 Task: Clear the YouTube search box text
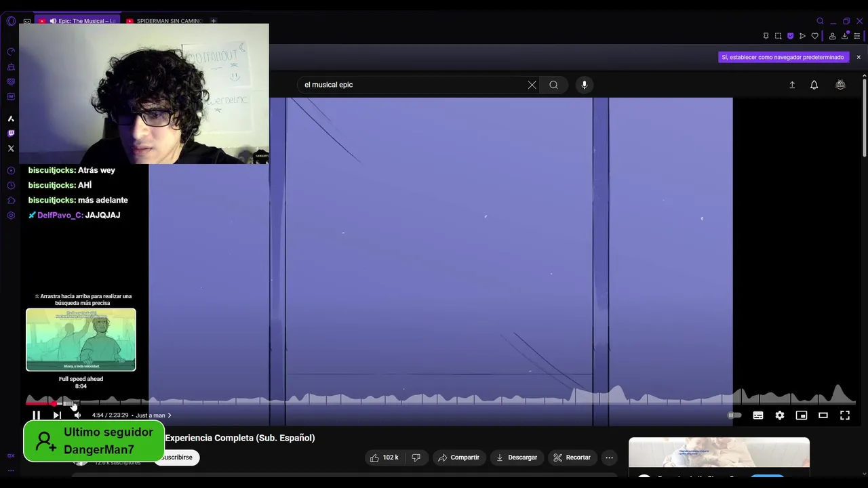[x=532, y=85]
